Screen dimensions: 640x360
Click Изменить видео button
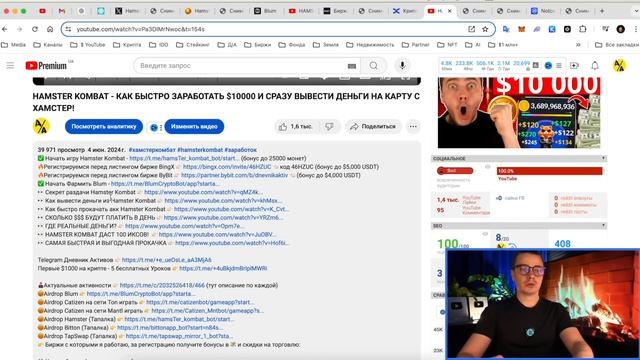(x=194, y=127)
